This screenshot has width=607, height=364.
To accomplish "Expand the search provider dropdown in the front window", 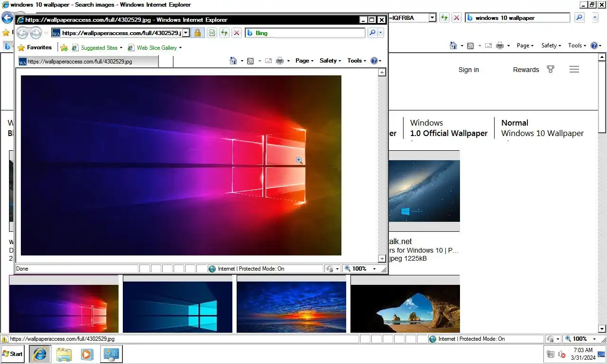I will point(381,33).
